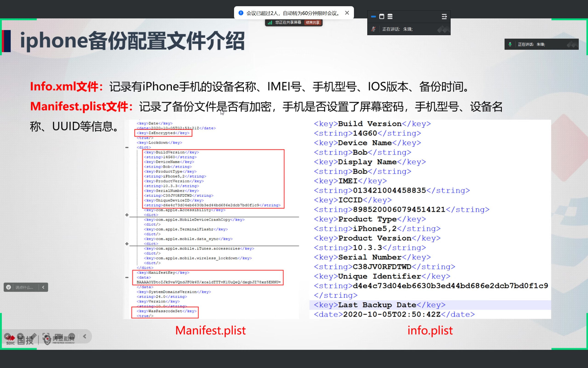Switch speaker panel to minimized bar view
The width and height of the screenshot is (588, 368).
(373, 17)
